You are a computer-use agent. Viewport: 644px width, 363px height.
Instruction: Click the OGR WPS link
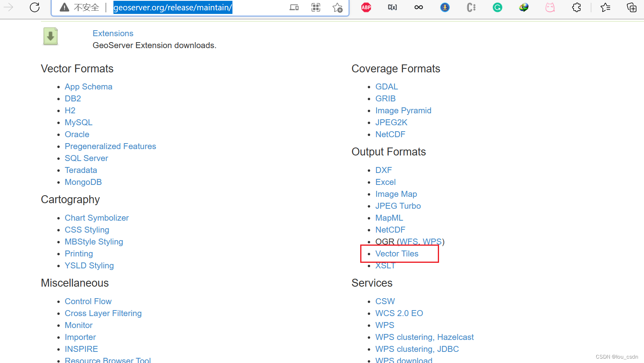click(x=432, y=242)
